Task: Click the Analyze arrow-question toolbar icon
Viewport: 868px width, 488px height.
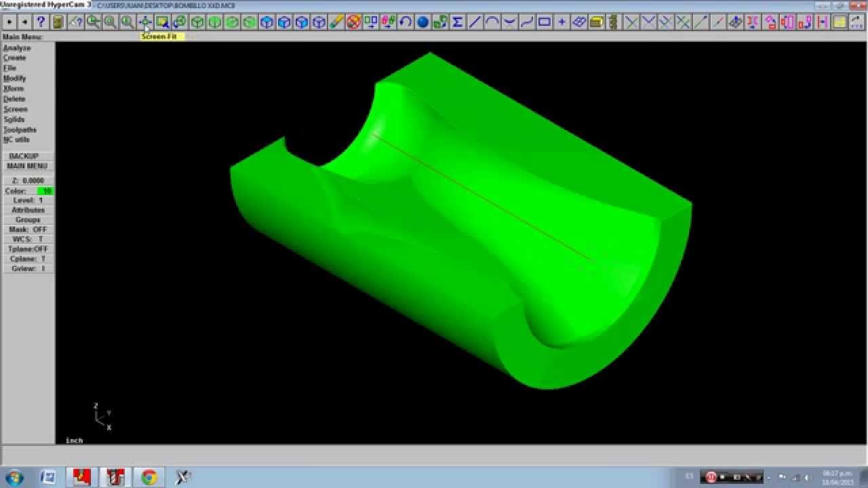Action: pos(75,22)
